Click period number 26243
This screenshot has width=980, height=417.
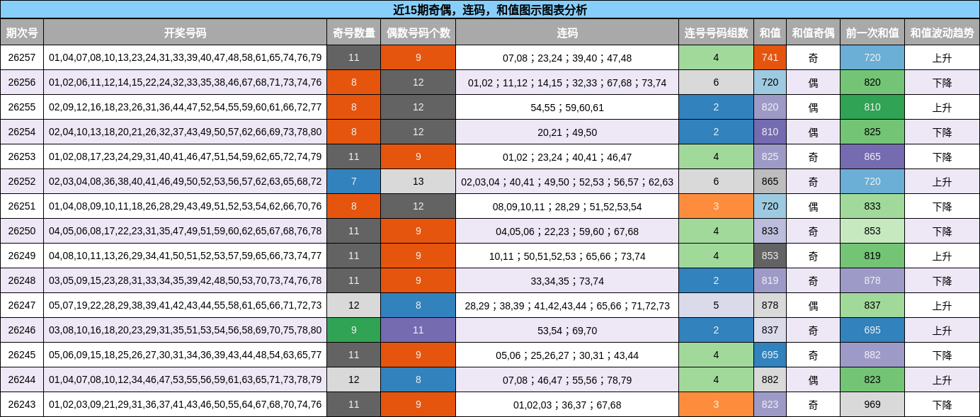[22, 404]
